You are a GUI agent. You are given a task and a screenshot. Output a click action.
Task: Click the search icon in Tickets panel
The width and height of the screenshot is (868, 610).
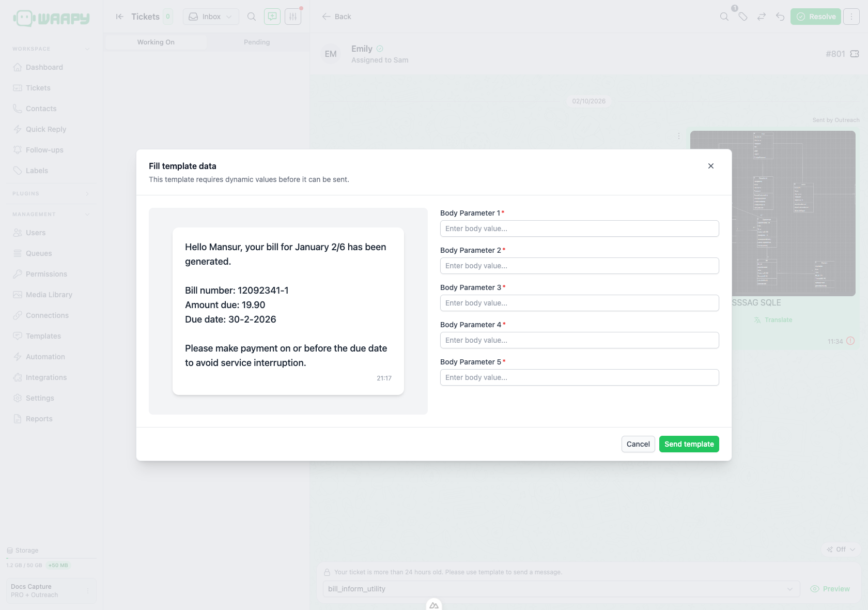252,17
